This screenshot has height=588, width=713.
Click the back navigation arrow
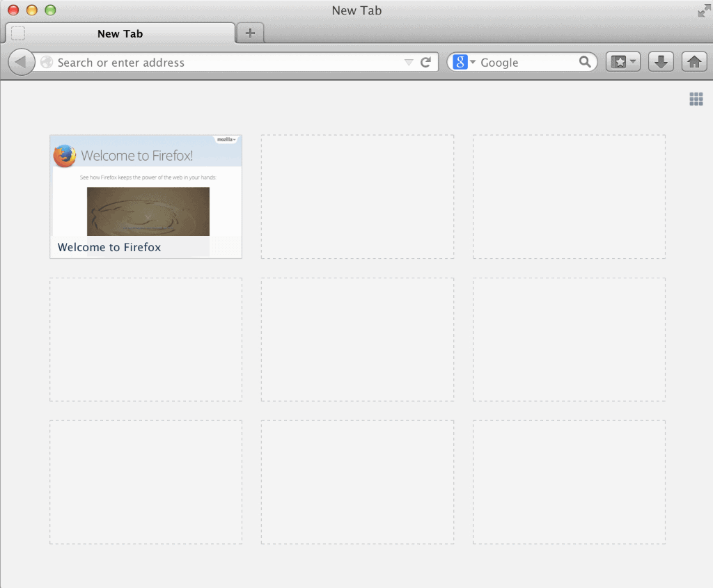[x=21, y=62]
